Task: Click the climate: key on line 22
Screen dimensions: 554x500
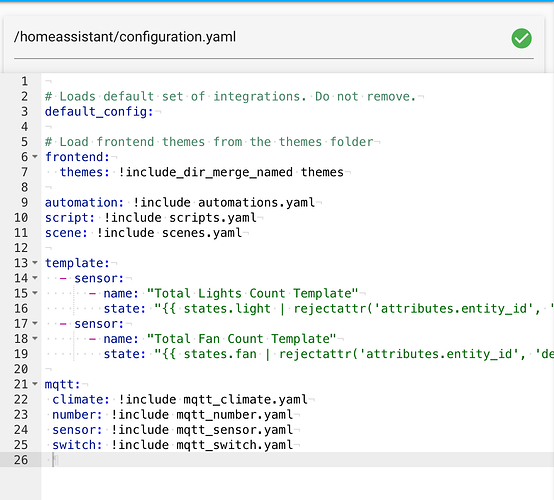Action: [81, 399]
